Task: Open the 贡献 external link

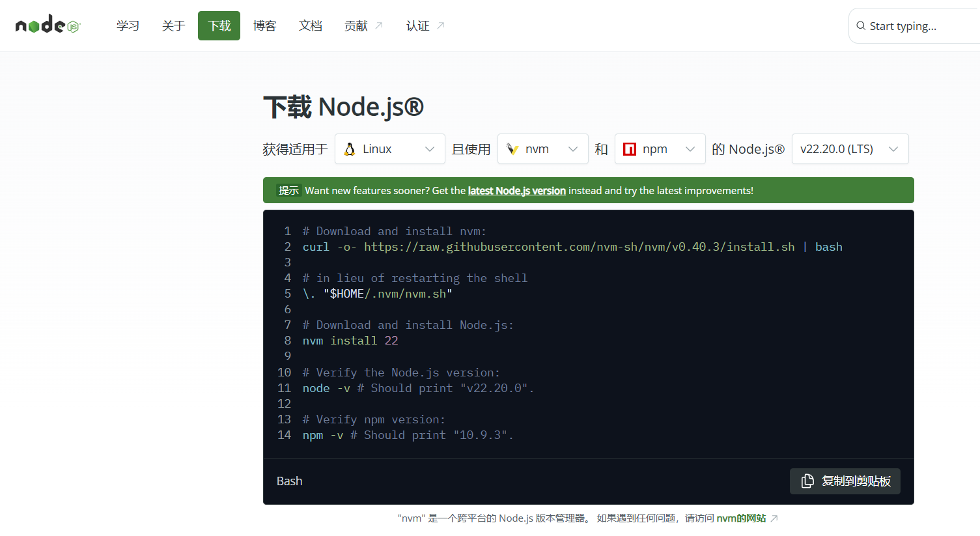Action: click(363, 26)
